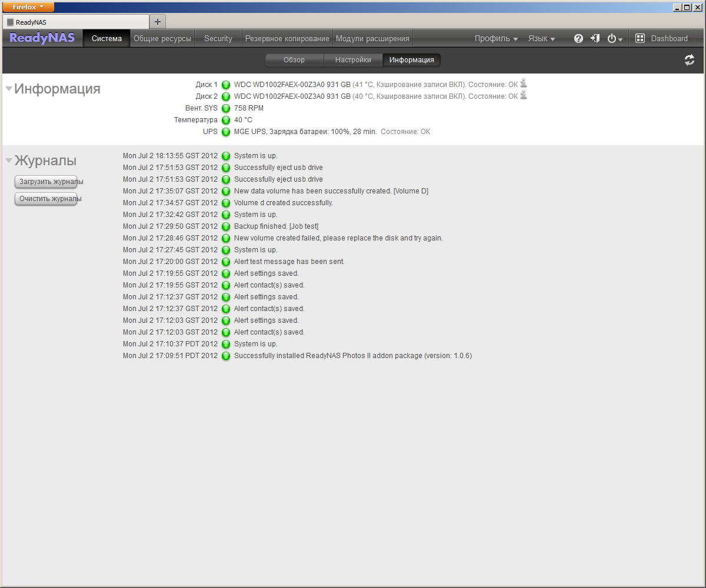The height and width of the screenshot is (588, 706).
Task: Select the ReadyNAS browser tab
Action: (75, 22)
